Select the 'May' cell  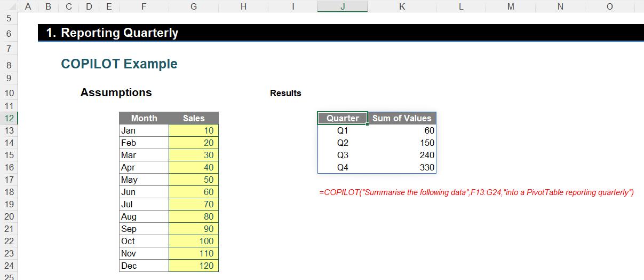[x=144, y=180]
